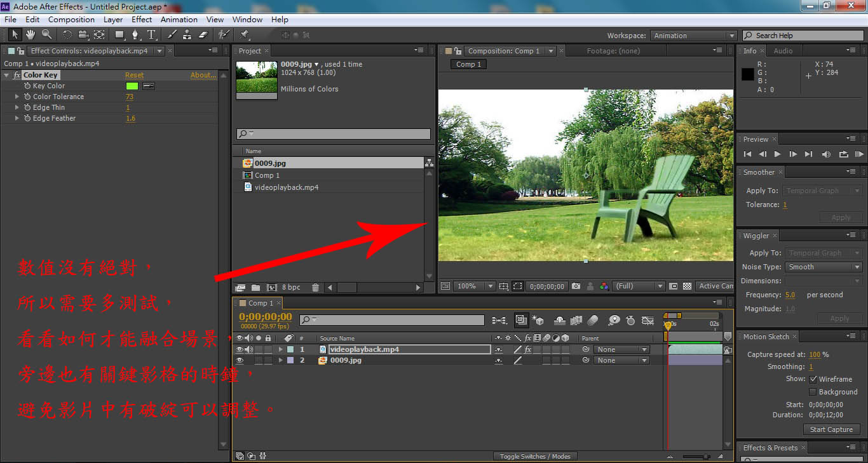This screenshot has width=868, height=463.
Task: Click the Key Color eyedropper icon
Action: point(149,86)
